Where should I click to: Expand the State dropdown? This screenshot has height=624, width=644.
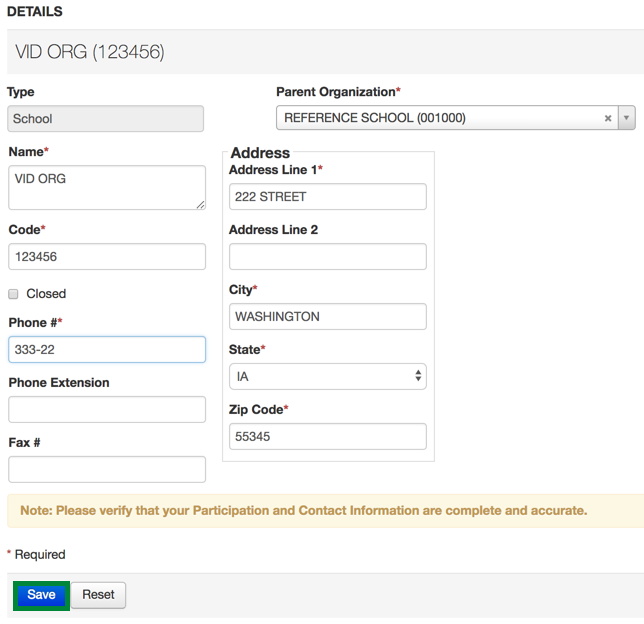coord(327,377)
